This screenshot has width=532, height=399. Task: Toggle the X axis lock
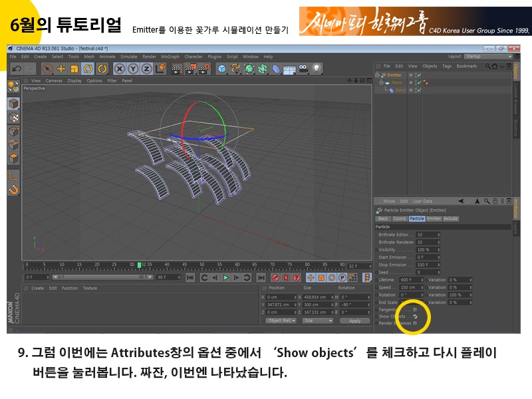120,69
